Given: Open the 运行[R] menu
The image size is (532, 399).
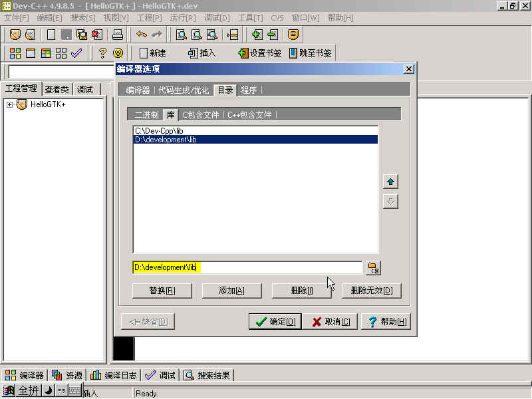Looking at the screenshot, I should (183, 17).
